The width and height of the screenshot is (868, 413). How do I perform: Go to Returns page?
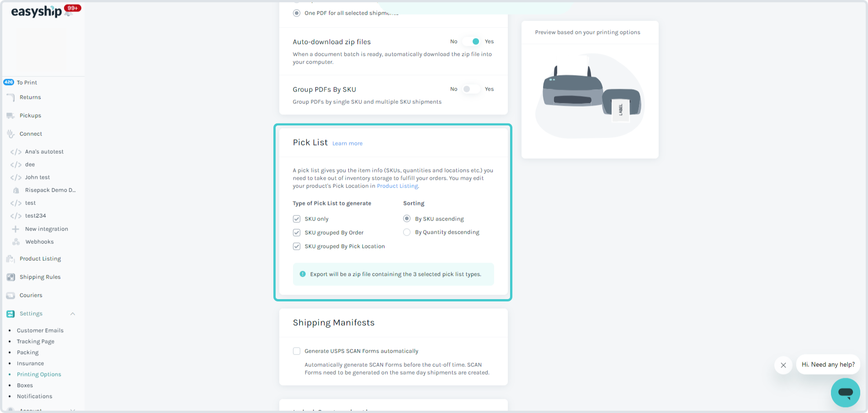pos(30,97)
